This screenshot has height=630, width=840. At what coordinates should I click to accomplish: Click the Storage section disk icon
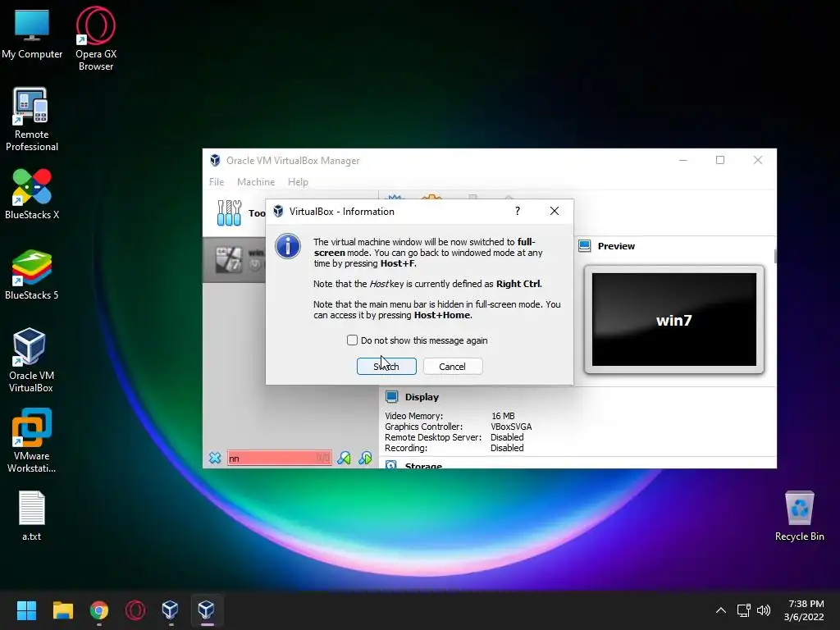click(391, 465)
